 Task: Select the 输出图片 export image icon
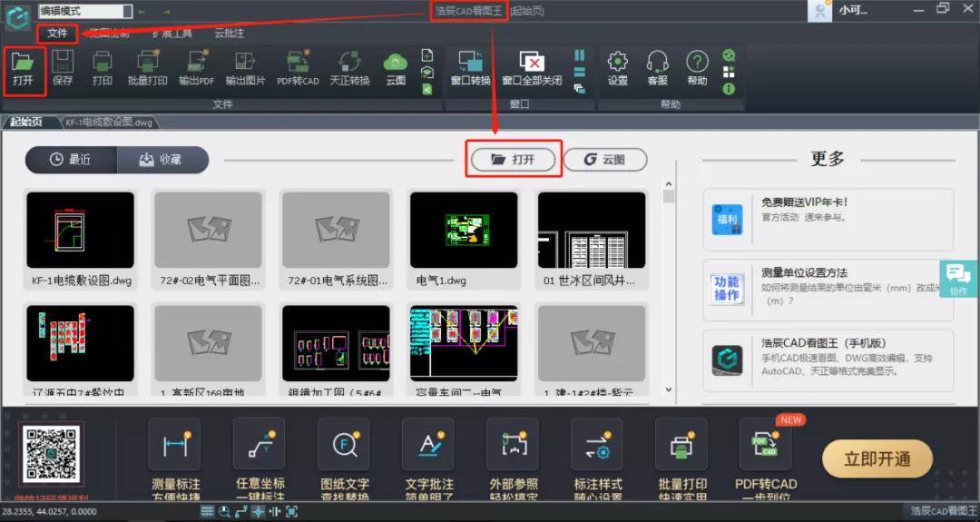pos(245,68)
